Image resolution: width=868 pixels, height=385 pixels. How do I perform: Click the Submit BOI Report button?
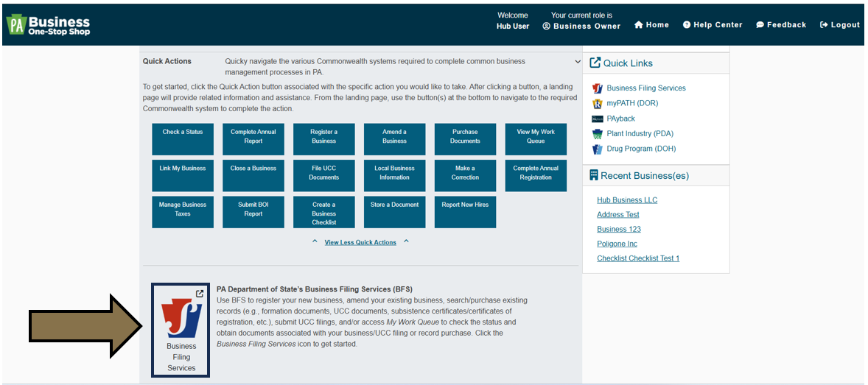[x=253, y=212]
